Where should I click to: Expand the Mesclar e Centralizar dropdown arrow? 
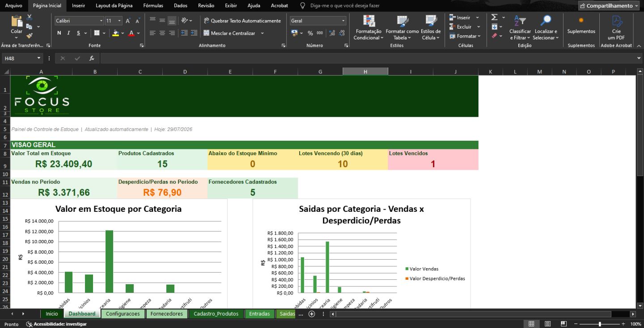(262, 33)
